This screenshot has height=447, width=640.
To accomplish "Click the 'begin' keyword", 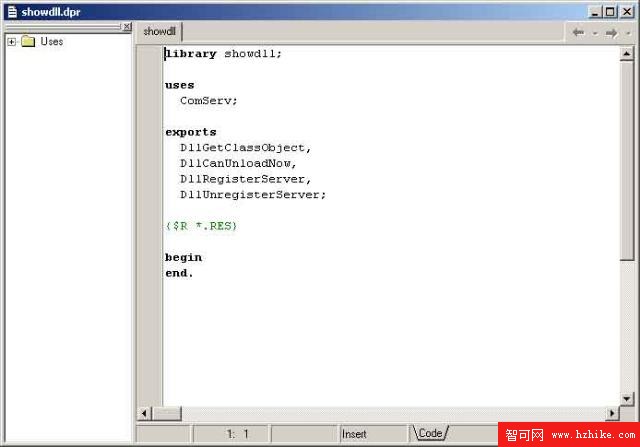I will (x=183, y=258).
